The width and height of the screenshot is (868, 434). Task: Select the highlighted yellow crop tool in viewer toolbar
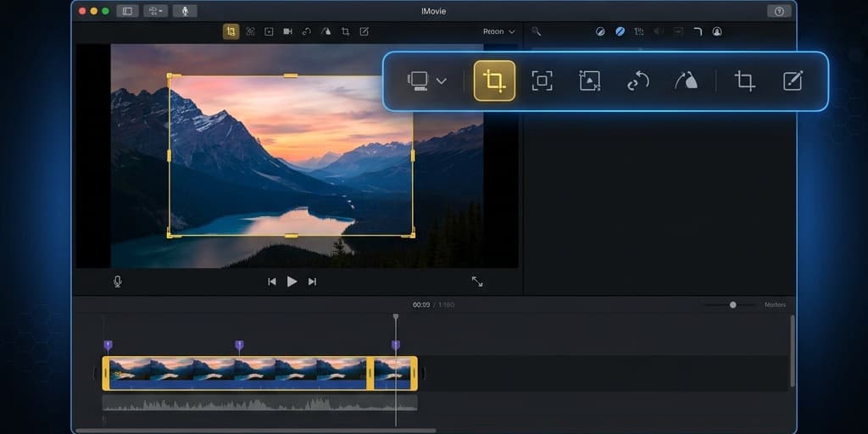[231, 31]
